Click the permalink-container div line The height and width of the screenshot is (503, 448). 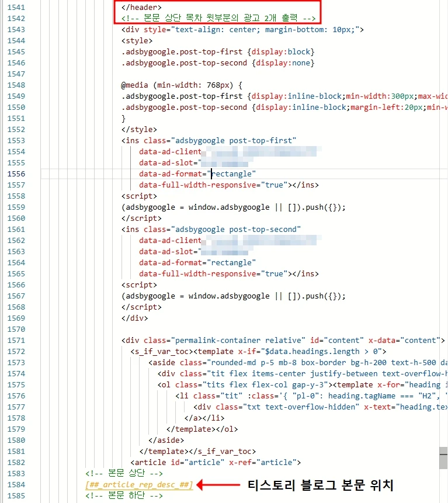click(283, 341)
